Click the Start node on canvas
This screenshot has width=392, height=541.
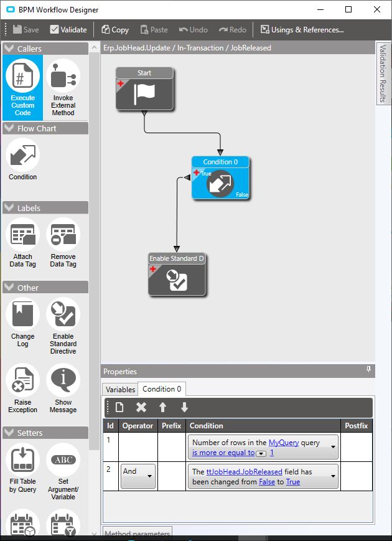tap(144, 88)
